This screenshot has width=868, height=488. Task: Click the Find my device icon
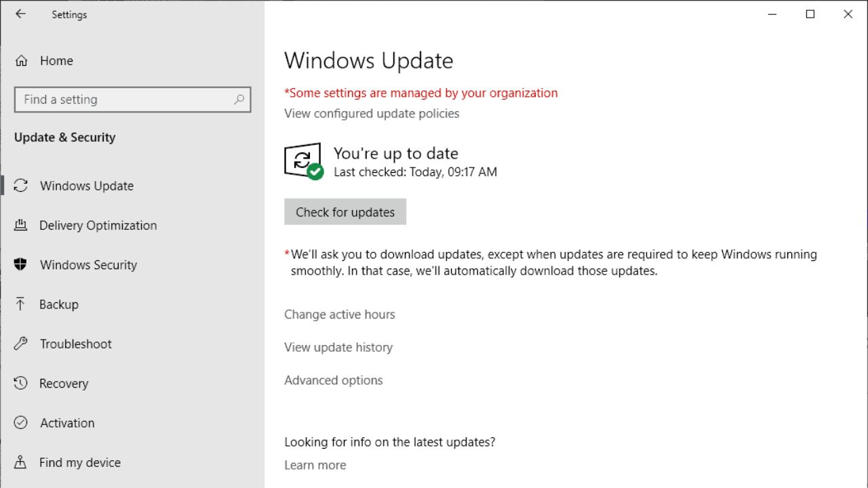pyautogui.click(x=21, y=462)
